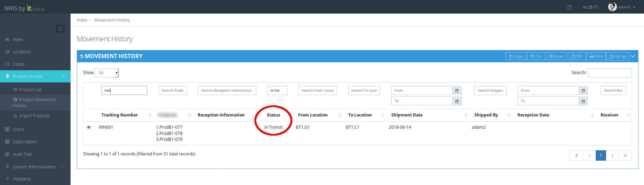Open Helpdesk in sidebar
The width and height of the screenshot is (644, 185).
click(35, 179)
